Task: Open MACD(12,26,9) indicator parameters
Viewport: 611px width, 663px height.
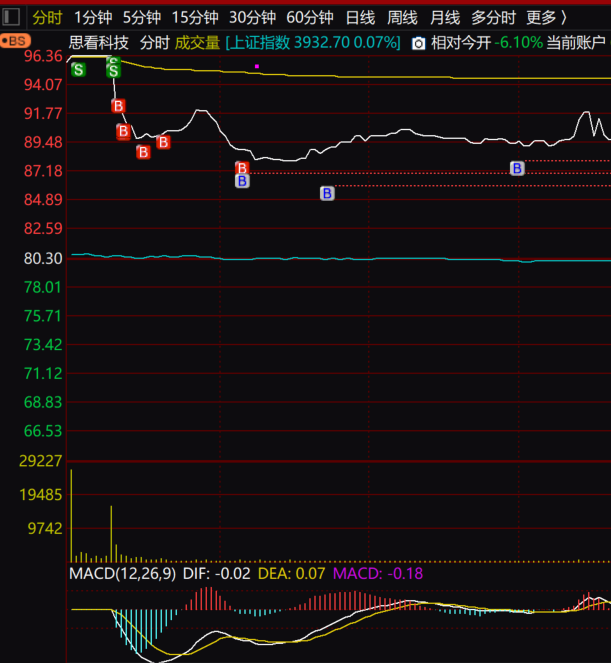Action: 122,574
